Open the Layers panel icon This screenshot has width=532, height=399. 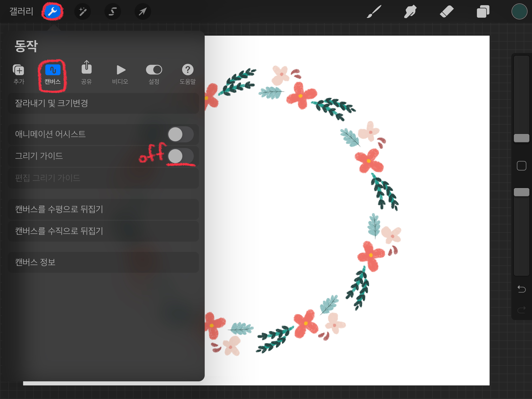(x=483, y=11)
